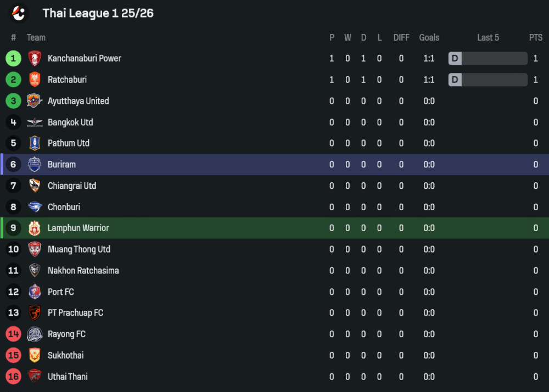Viewport: 549px width, 392px height.
Task: Click the Port FC team badge
Action: click(35, 292)
